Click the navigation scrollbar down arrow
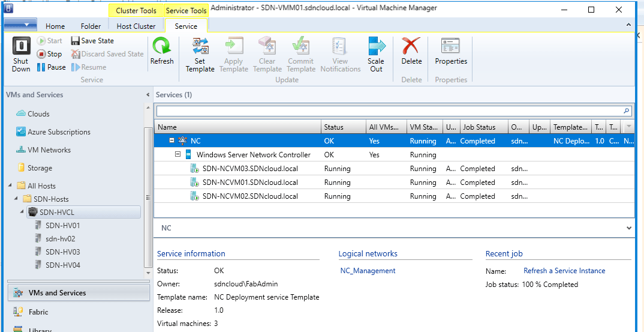 (x=148, y=273)
